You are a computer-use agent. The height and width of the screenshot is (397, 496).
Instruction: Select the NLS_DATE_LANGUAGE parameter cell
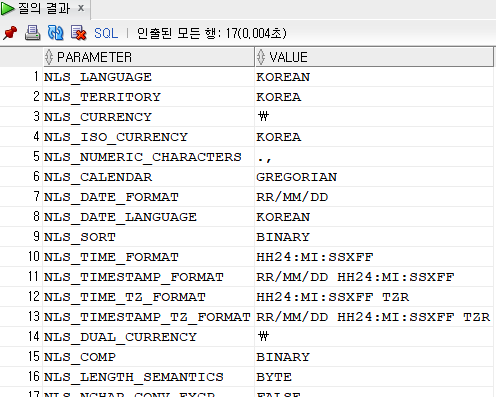149,217
